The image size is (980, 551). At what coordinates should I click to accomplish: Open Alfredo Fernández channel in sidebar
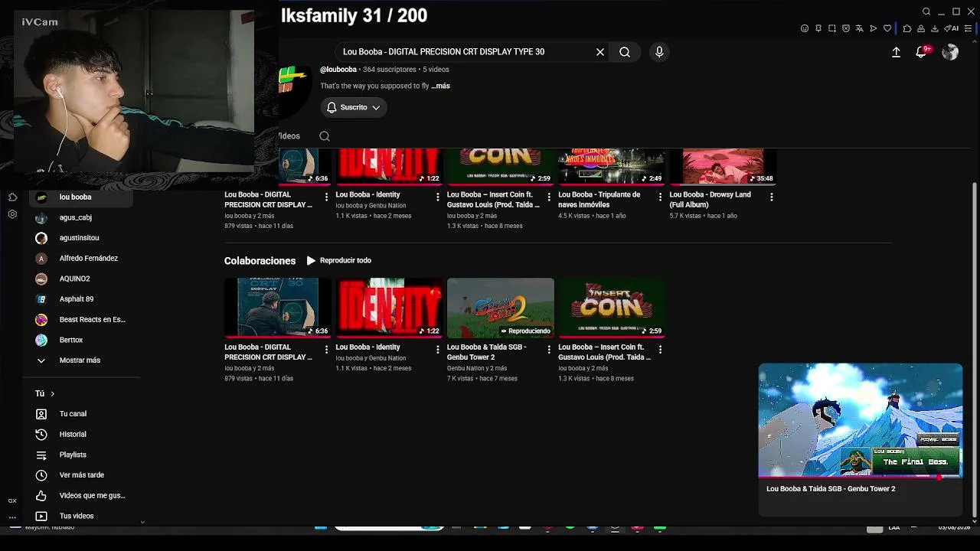(x=81, y=259)
